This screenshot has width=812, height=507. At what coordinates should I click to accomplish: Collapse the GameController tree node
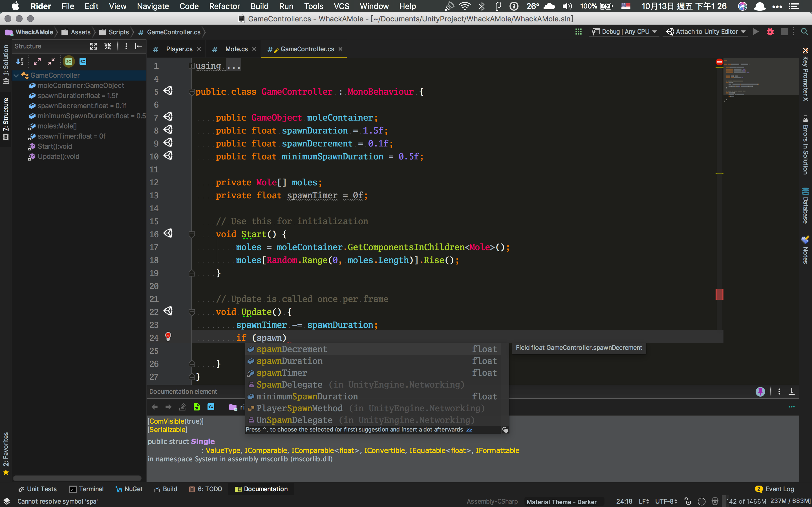[x=16, y=75]
